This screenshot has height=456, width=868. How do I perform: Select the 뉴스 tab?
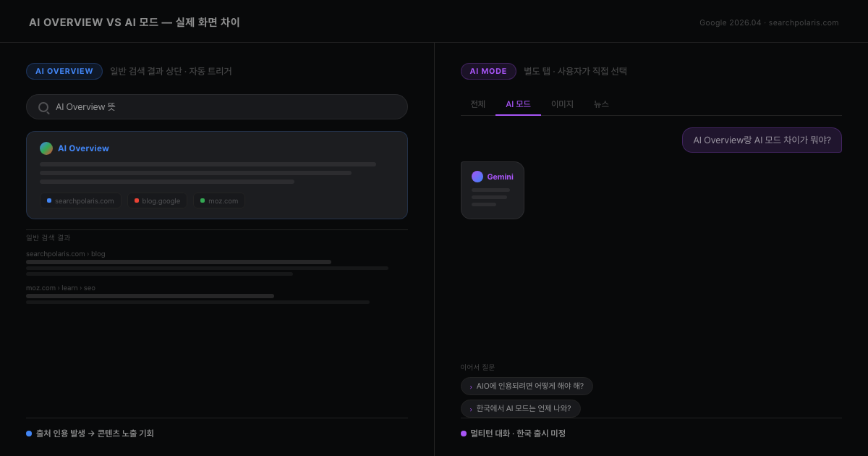coord(601,104)
